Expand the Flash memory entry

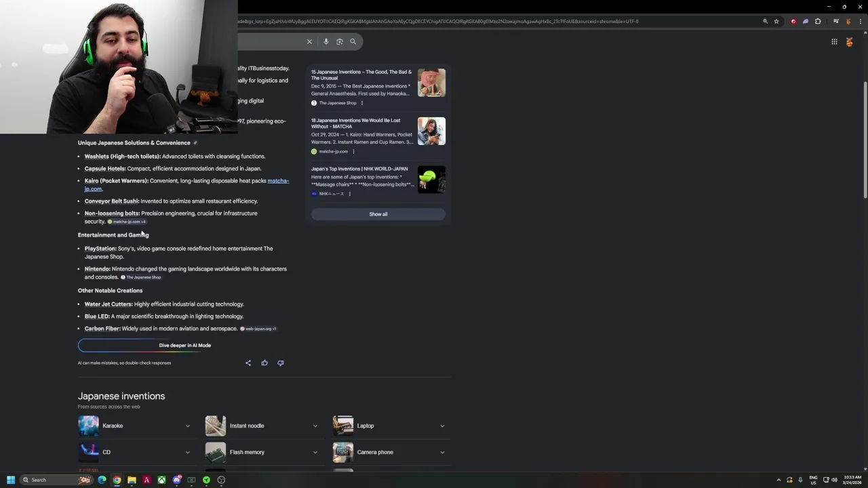click(315, 452)
